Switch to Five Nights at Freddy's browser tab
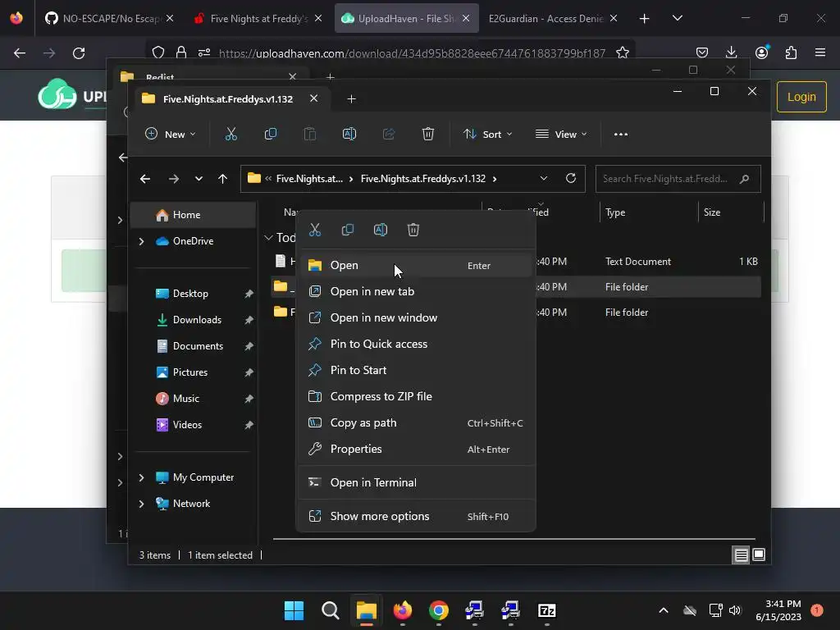 point(258,18)
